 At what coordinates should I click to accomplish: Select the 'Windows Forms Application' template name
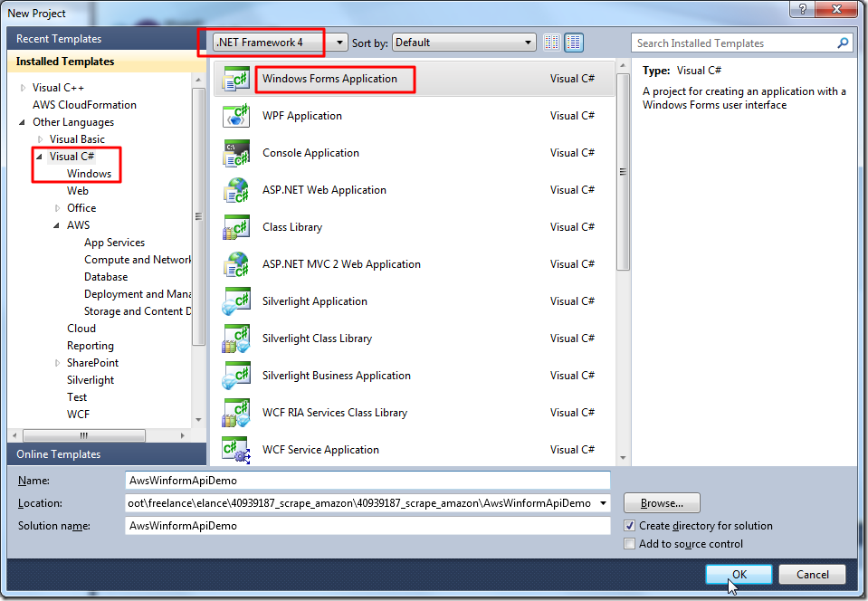click(x=330, y=79)
